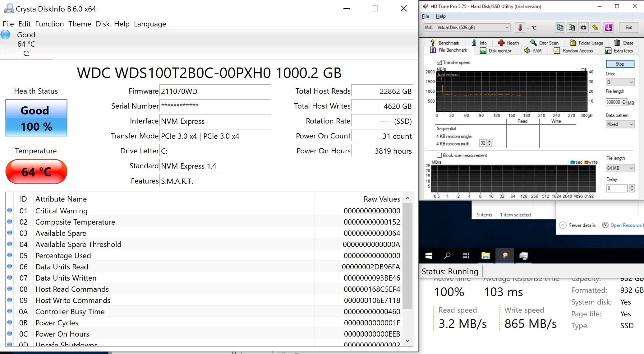Open the Health tab with red cross

(x=508, y=43)
